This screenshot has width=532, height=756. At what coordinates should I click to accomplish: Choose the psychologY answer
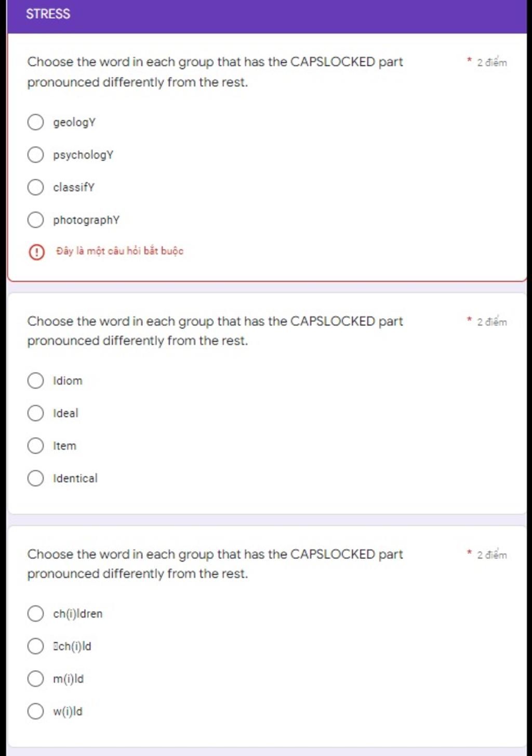(35, 154)
